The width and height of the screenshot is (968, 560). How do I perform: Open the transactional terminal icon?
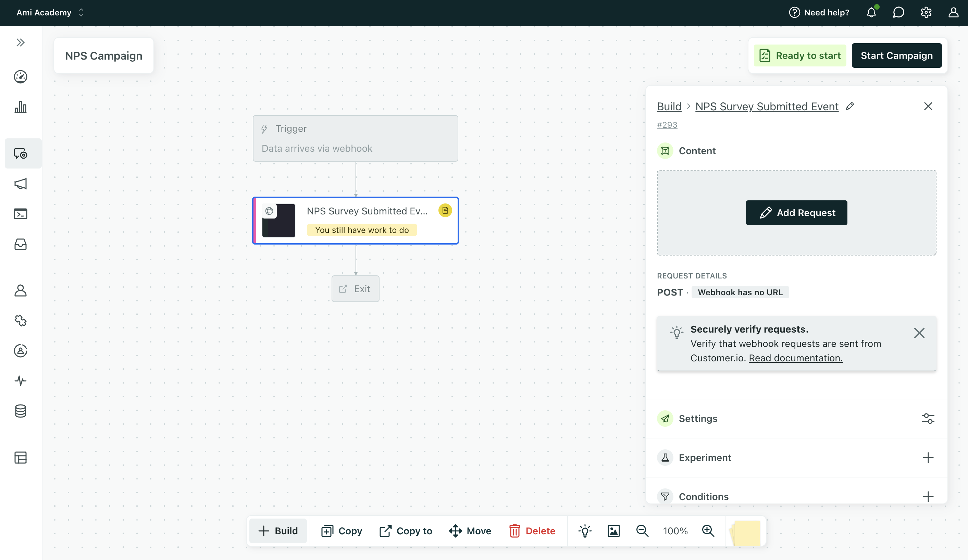point(20,214)
